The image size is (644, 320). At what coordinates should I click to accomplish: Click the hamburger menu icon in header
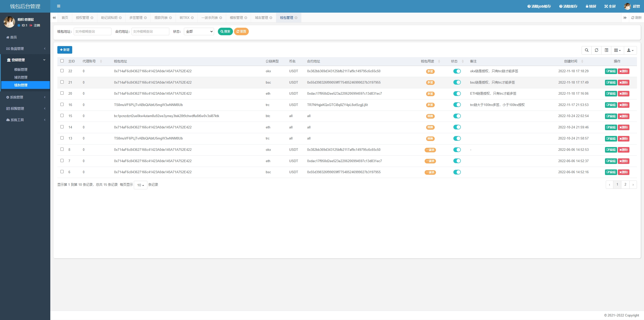point(59,6)
